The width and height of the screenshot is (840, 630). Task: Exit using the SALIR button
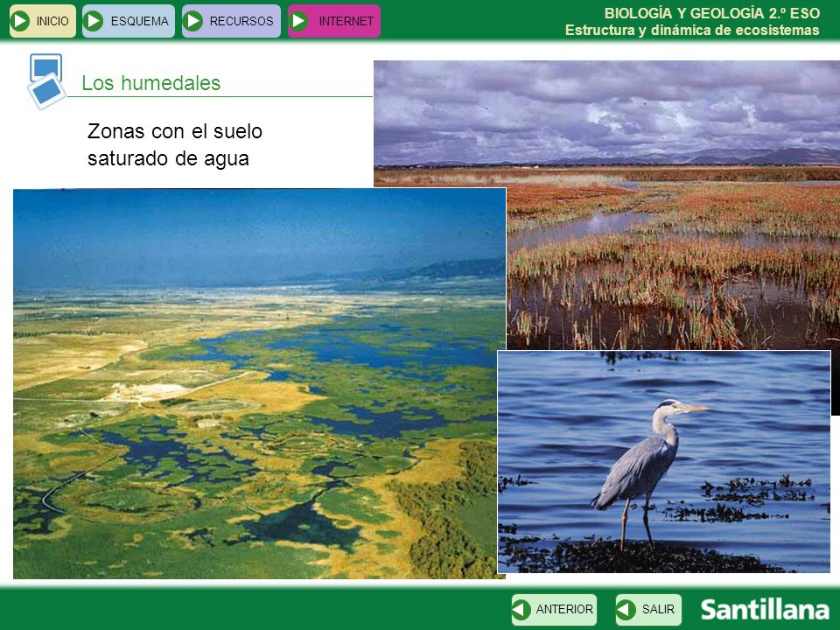tap(648, 610)
